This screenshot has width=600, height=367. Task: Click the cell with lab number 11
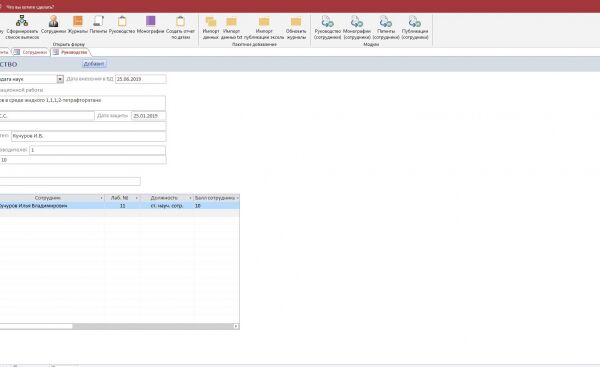click(122, 206)
